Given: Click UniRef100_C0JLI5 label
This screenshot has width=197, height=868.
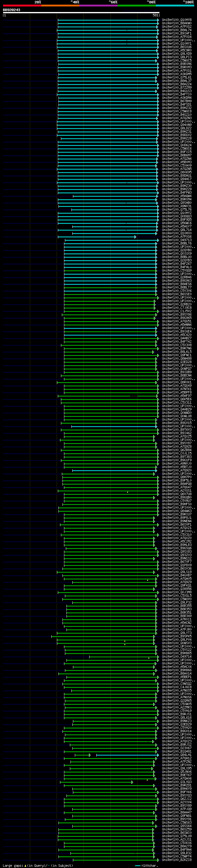Looking at the screenshot, I should click(176, 453).
